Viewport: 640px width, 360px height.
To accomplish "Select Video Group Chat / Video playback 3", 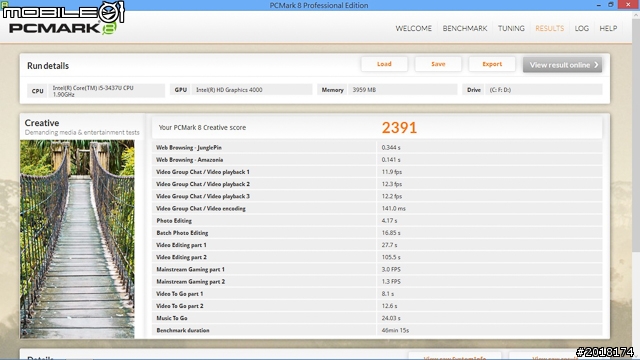I will pyautogui.click(x=377, y=196).
